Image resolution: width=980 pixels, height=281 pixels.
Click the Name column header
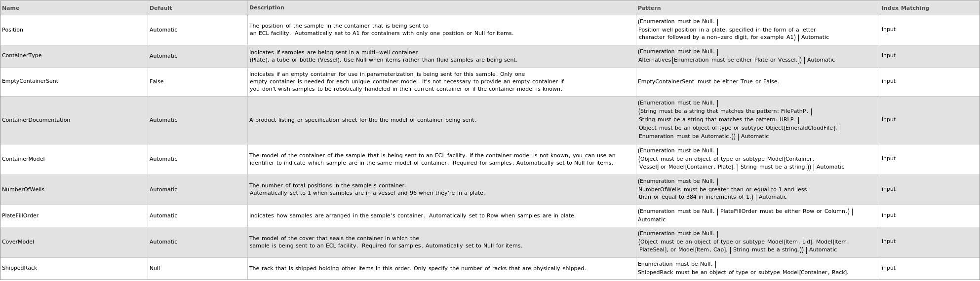(11, 8)
